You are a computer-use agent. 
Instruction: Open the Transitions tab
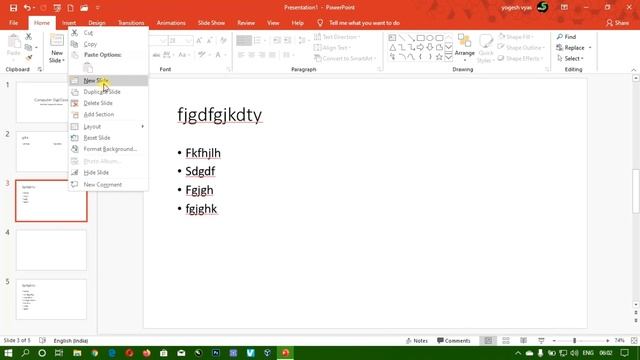(131, 23)
